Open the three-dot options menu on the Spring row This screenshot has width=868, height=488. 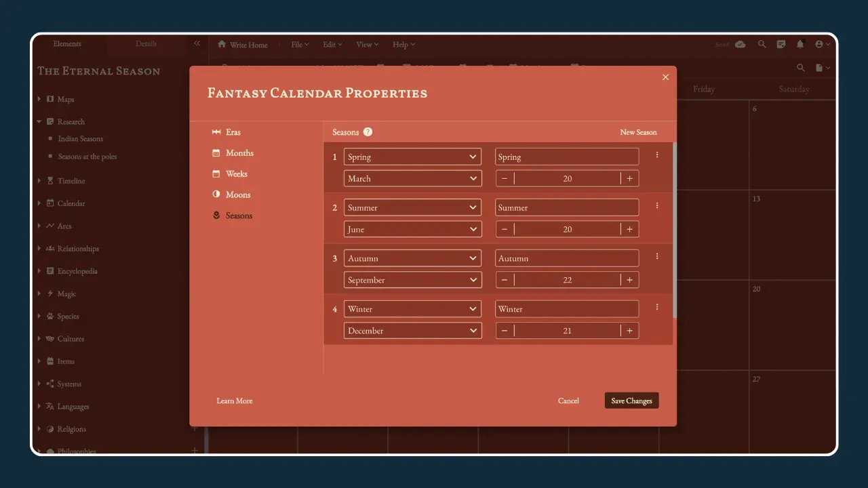[656, 155]
